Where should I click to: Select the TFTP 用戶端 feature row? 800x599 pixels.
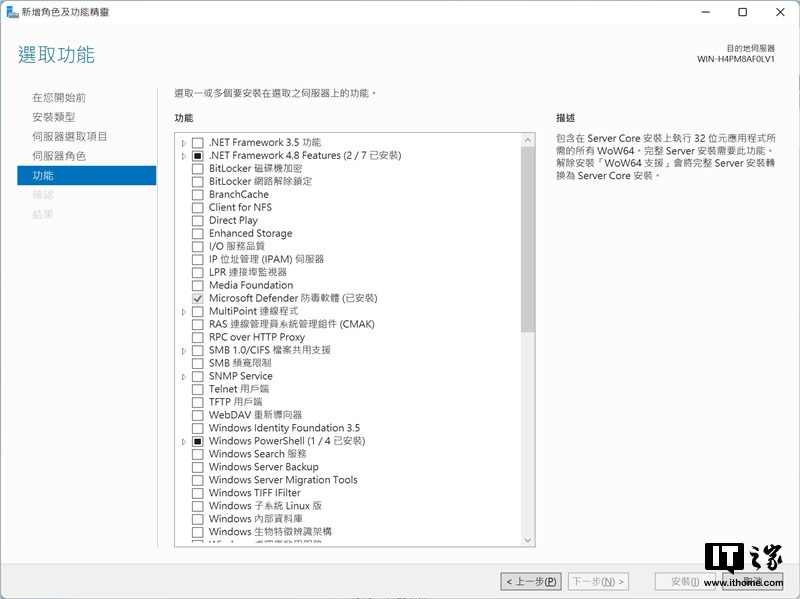click(236, 402)
